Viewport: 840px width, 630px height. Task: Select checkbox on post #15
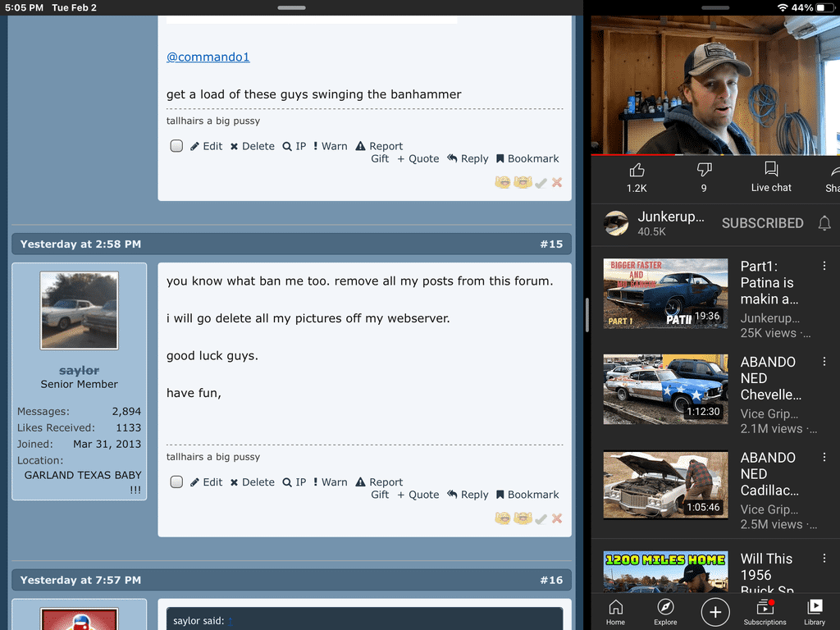(x=176, y=482)
